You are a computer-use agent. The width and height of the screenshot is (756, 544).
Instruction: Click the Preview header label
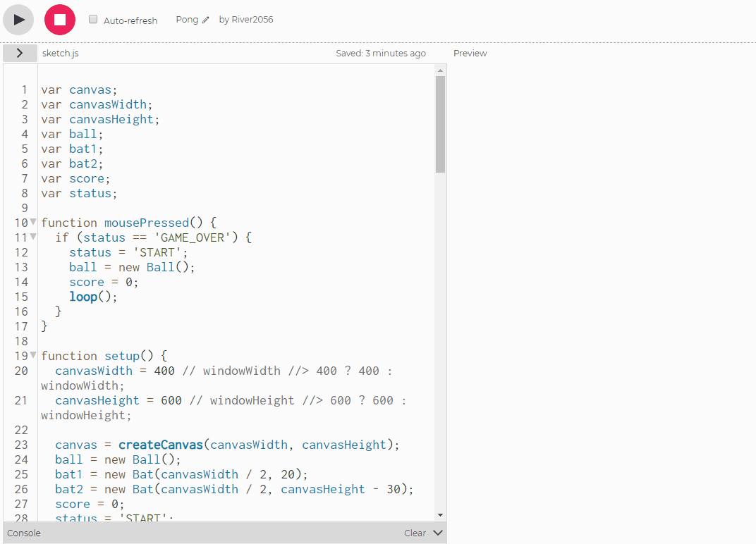(x=470, y=53)
